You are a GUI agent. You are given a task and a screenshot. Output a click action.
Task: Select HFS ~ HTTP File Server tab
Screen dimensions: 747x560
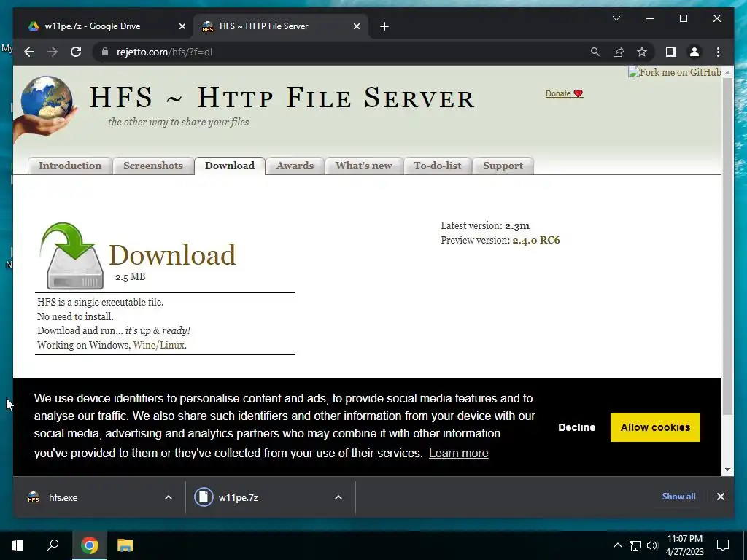[x=281, y=26]
